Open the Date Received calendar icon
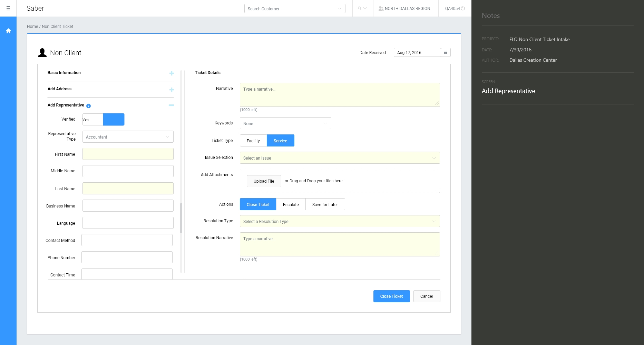This screenshot has height=345, width=644. 446,52
